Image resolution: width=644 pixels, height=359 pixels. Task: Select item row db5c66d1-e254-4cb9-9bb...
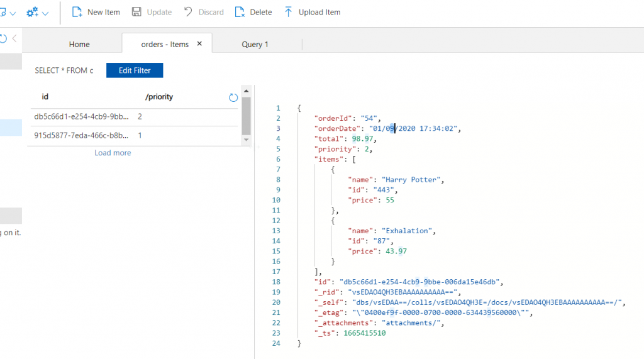(x=135, y=117)
